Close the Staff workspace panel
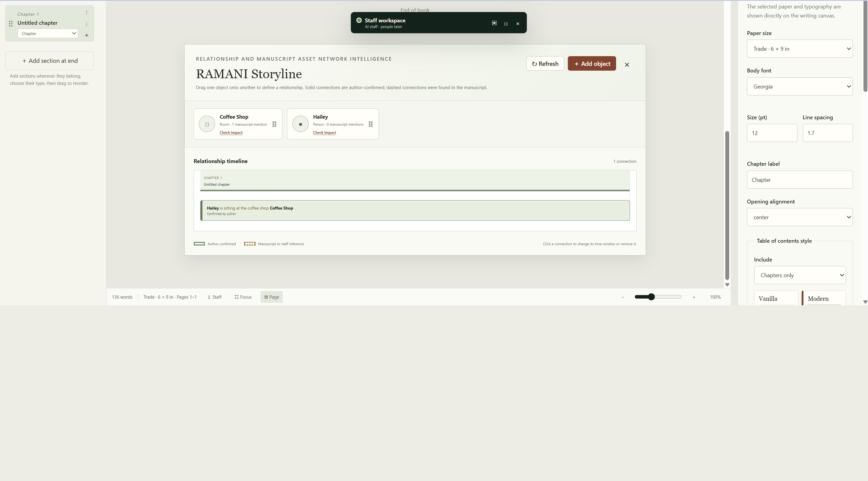The image size is (868, 481). [518, 24]
